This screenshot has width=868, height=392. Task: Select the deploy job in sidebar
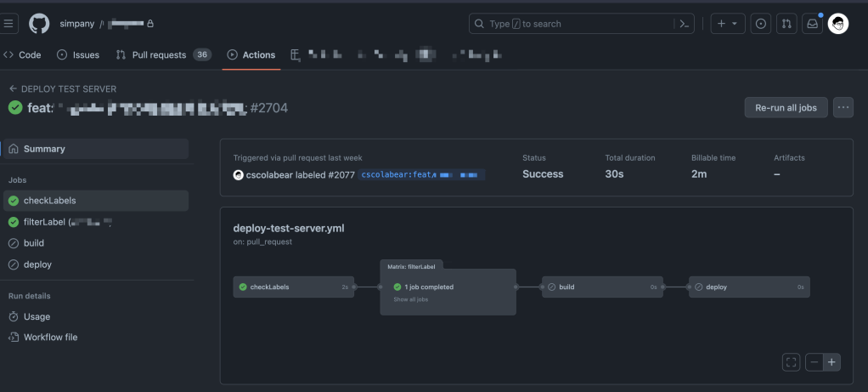click(96, 264)
